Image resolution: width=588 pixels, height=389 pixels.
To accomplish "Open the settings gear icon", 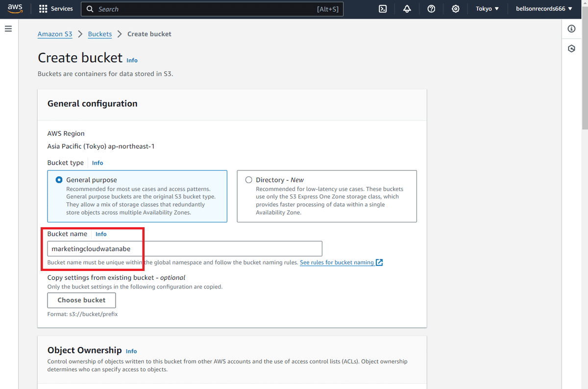I will [456, 9].
